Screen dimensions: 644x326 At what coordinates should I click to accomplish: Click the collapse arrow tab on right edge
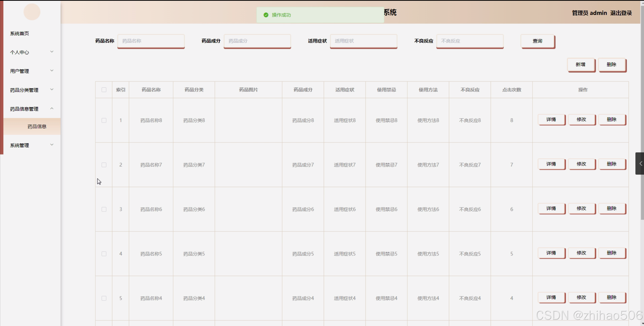pyautogui.click(x=640, y=164)
